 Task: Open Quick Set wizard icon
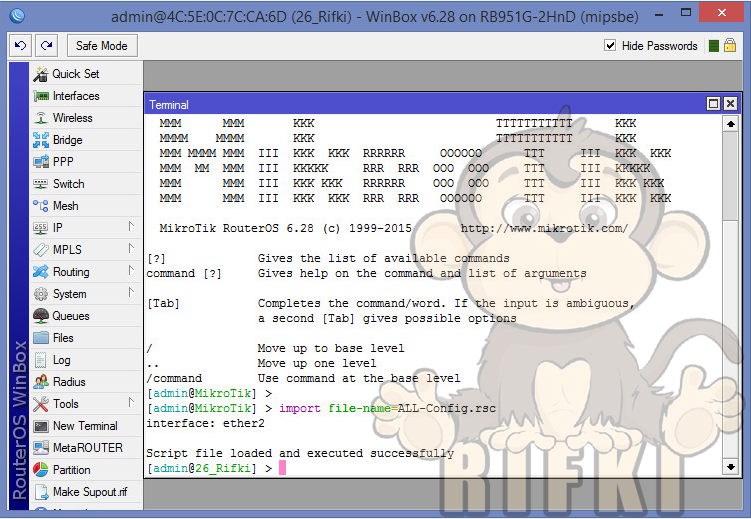[x=41, y=74]
